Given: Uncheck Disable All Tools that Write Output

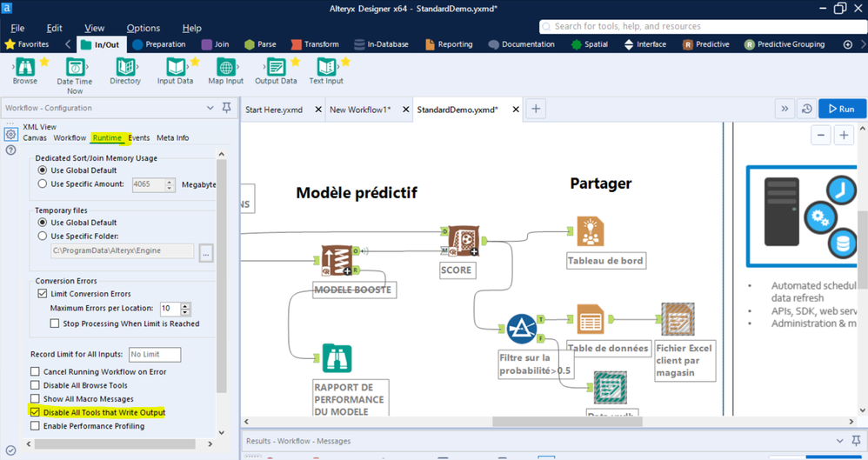Looking at the screenshot, I should pos(35,412).
